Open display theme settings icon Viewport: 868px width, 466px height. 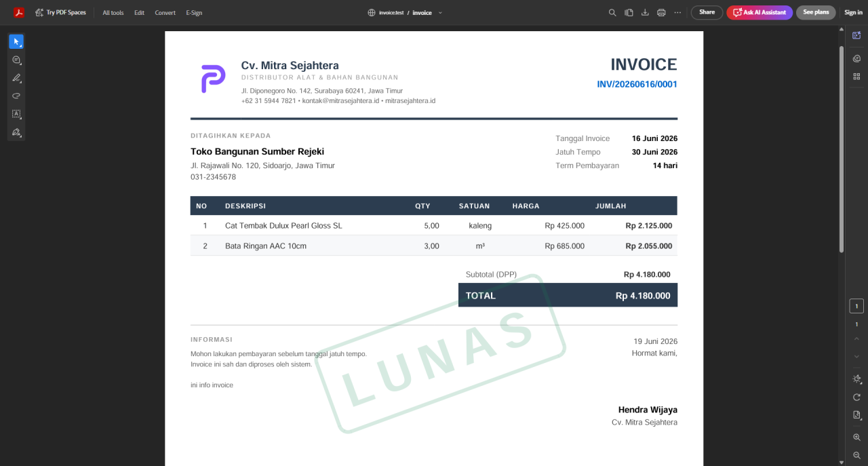click(856, 379)
